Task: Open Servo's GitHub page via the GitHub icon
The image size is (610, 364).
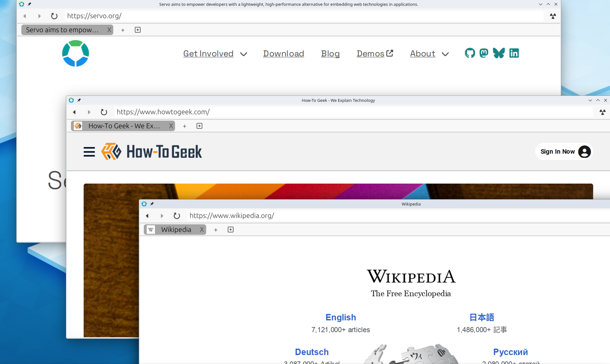Action: (470, 53)
